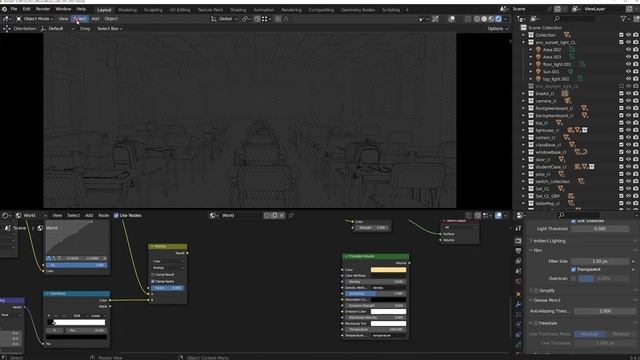Select Sun.001 light in outliner
640x360 pixels.
pyautogui.click(x=551, y=71)
